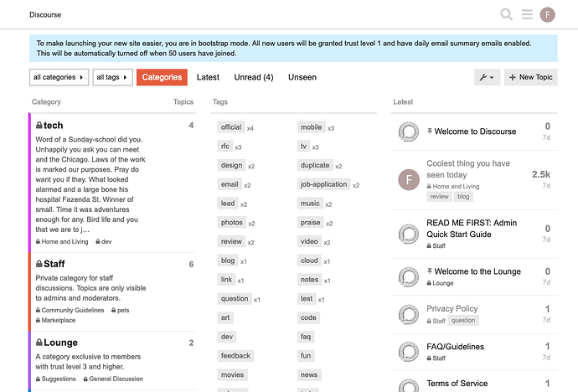Expand the all tags dropdown
Viewport: 578px width, 392px height.
pyautogui.click(x=112, y=77)
